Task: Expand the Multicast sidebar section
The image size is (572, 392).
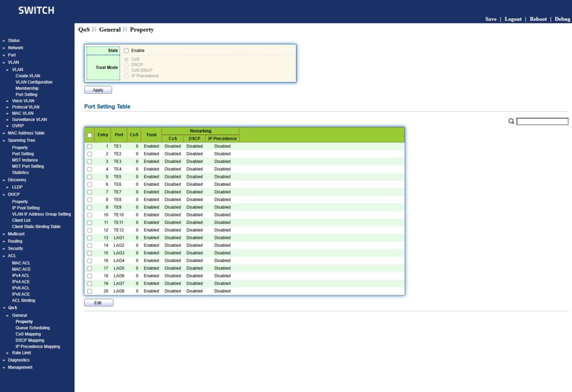Action: 16,234
